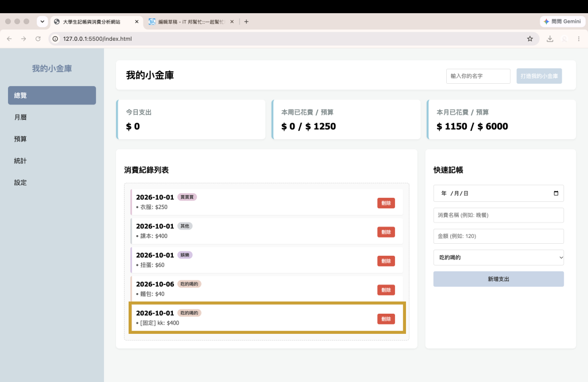Delete the 課本 $400 record
588x382 pixels.
pyautogui.click(x=386, y=232)
